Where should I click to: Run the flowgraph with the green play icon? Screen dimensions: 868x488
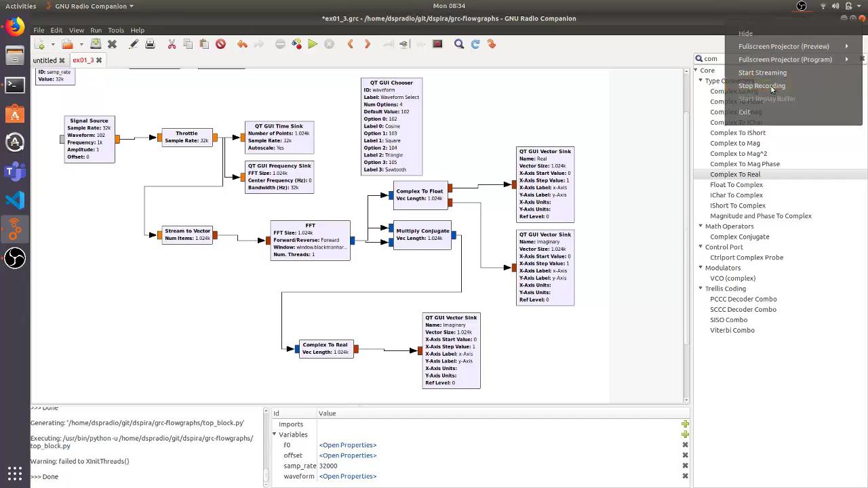coord(313,44)
